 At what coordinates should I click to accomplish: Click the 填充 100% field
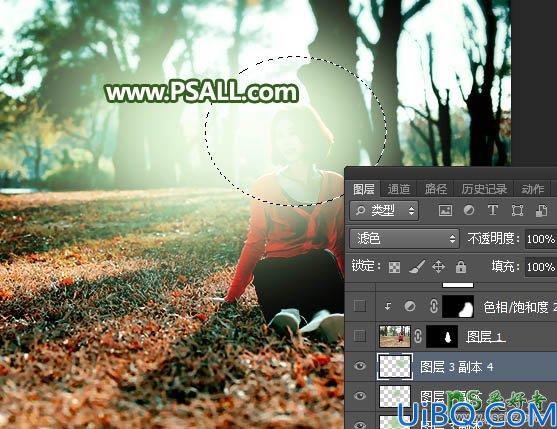point(541,267)
